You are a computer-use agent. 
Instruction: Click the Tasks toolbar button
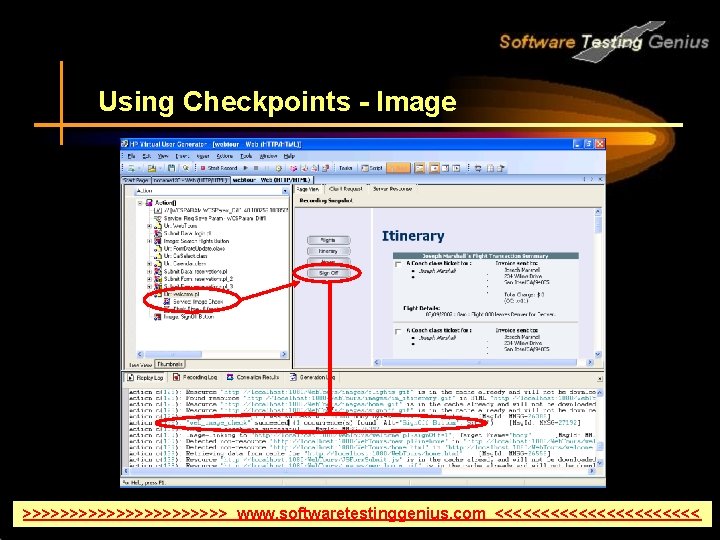tap(345, 169)
